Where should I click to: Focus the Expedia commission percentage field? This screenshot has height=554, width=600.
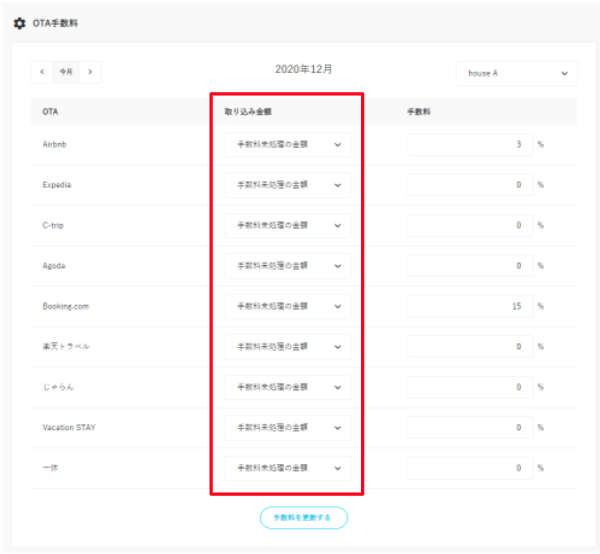(468, 185)
